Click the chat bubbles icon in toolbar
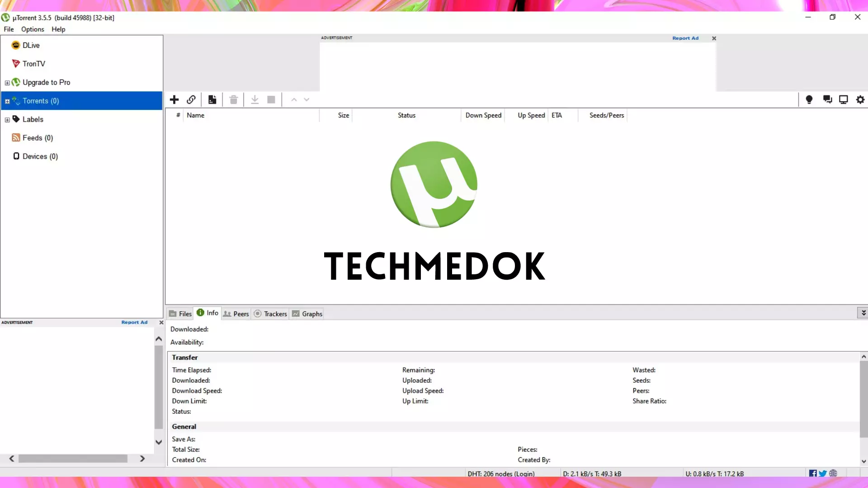 (x=827, y=99)
